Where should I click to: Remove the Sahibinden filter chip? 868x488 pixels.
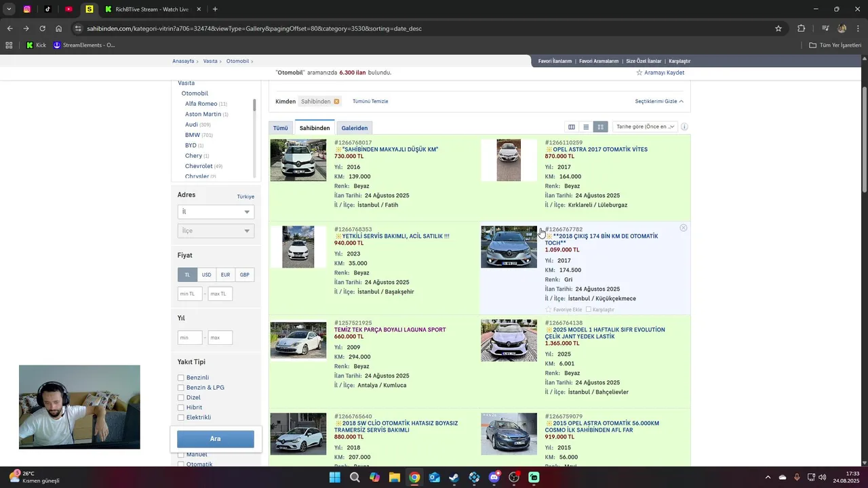point(336,102)
